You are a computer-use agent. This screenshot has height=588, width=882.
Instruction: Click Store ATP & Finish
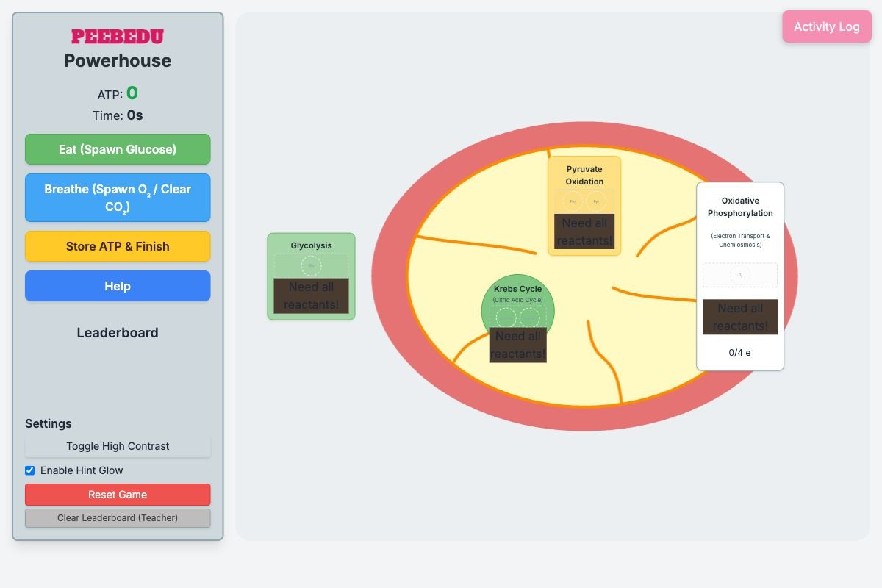[x=118, y=246]
